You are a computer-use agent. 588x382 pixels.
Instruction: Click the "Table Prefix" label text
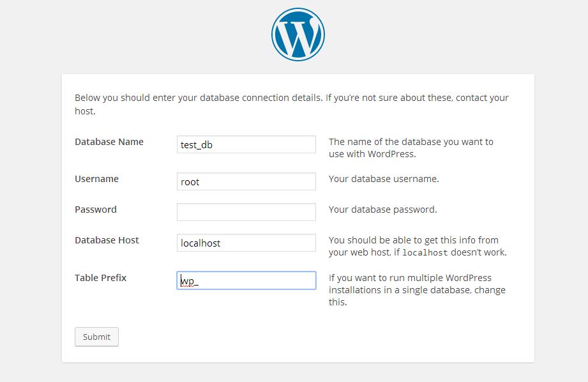click(101, 278)
